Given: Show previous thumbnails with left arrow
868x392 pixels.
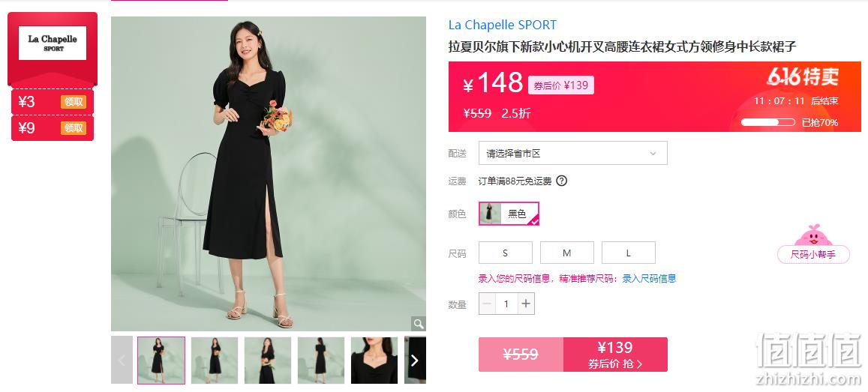Looking at the screenshot, I should pos(122,360).
